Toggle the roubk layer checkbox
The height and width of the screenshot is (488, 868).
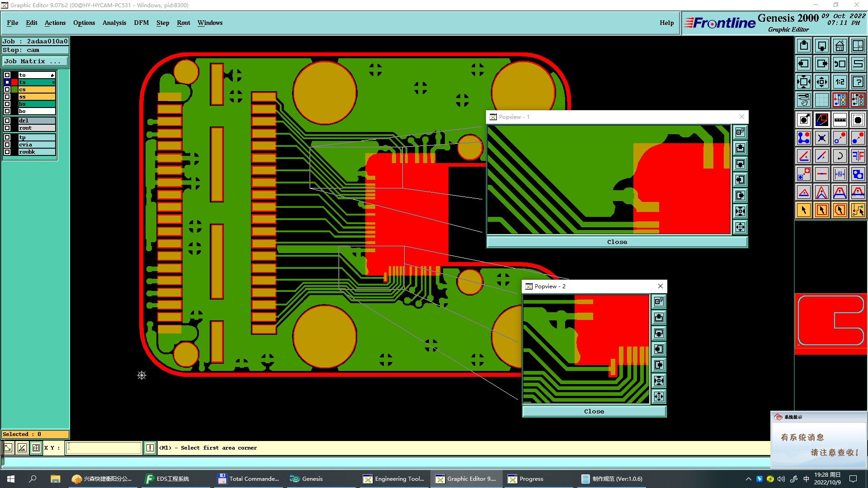[7, 152]
